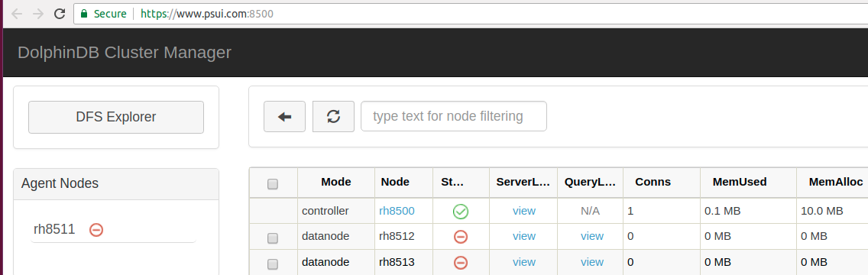The image size is (868, 275).
Task: Click the browser address bar URL
Action: point(207,14)
